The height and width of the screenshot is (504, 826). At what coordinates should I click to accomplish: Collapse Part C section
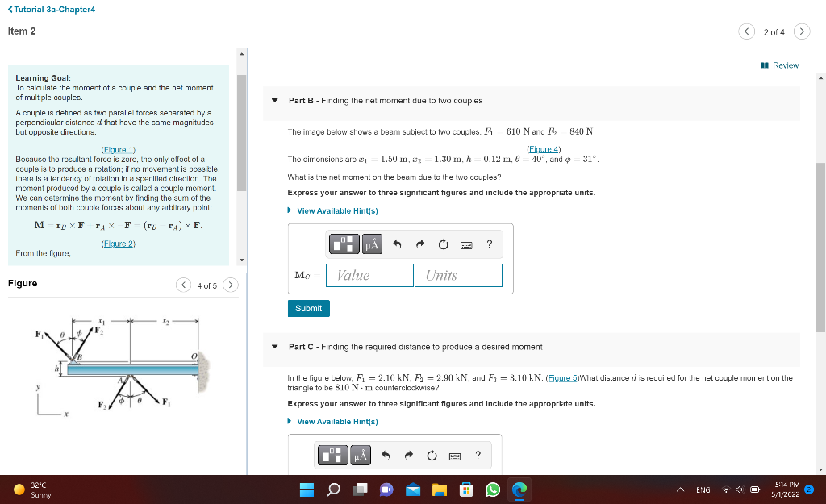[275, 347]
